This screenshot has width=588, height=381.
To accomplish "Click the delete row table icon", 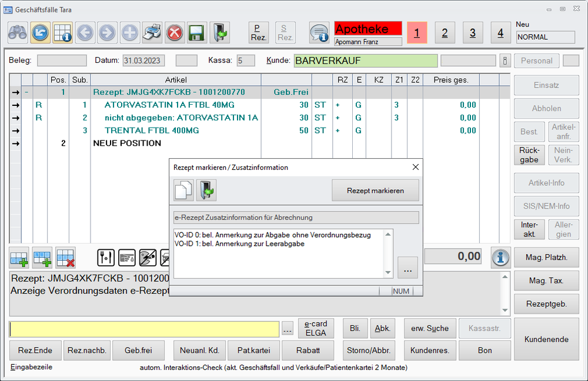I will tap(65, 257).
